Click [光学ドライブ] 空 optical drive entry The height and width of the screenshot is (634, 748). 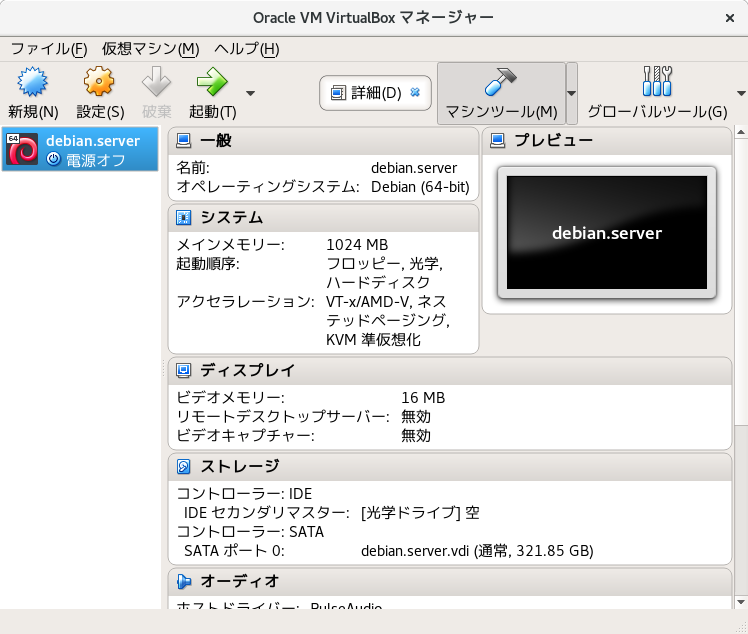pyautogui.click(x=420, y=513)
